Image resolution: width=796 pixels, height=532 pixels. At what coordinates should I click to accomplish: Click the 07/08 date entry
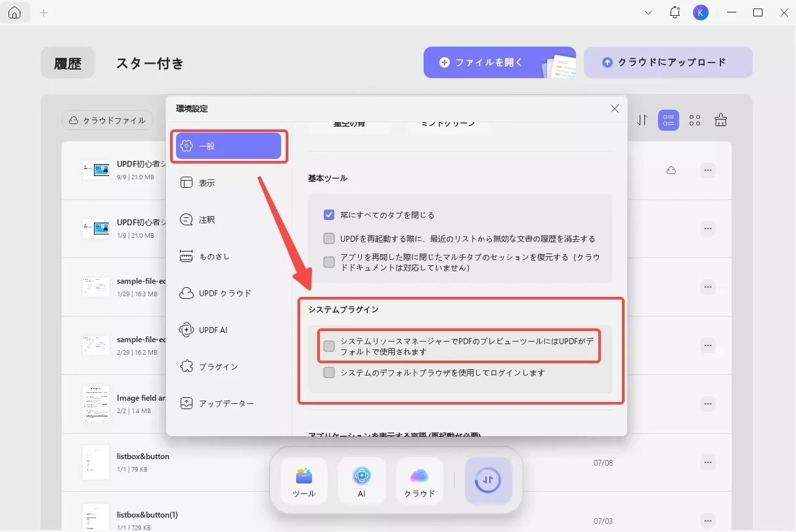point(603,463)
